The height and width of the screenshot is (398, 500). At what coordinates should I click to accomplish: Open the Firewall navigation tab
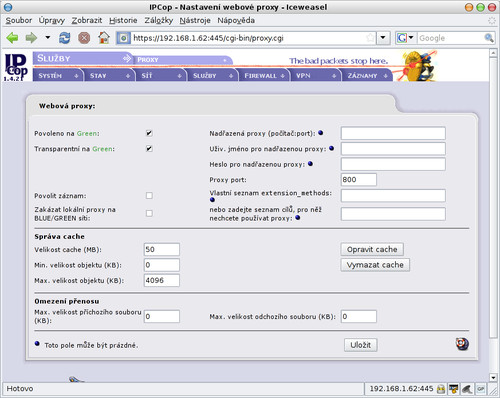263,75
